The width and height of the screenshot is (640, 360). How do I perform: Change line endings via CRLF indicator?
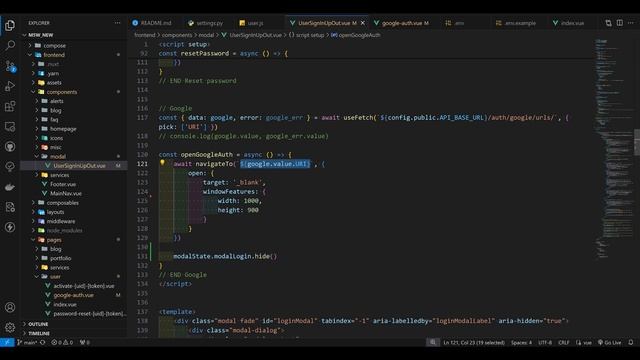(564, 342)
